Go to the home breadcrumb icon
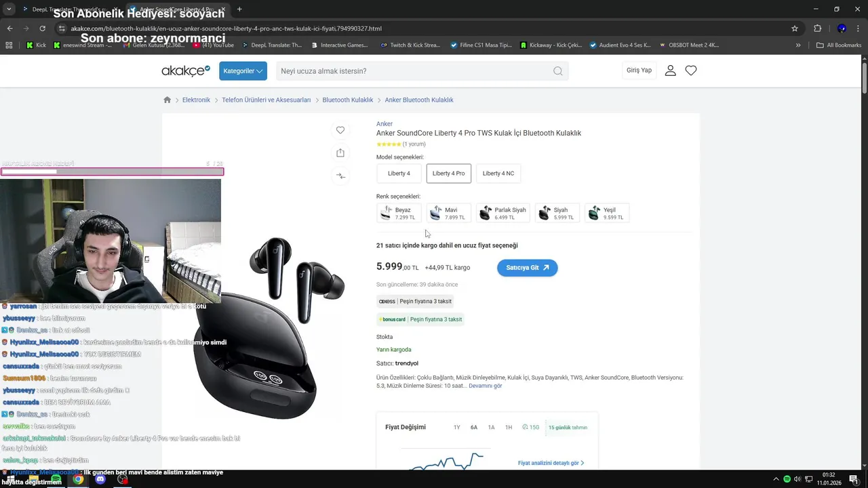This screenshot has height=488, width=868. click(167, 100)
